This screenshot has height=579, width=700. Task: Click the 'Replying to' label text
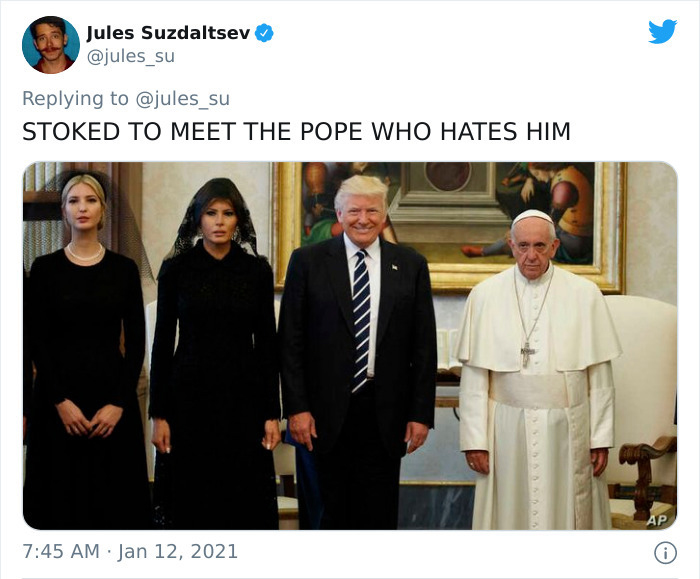[76, 98]
